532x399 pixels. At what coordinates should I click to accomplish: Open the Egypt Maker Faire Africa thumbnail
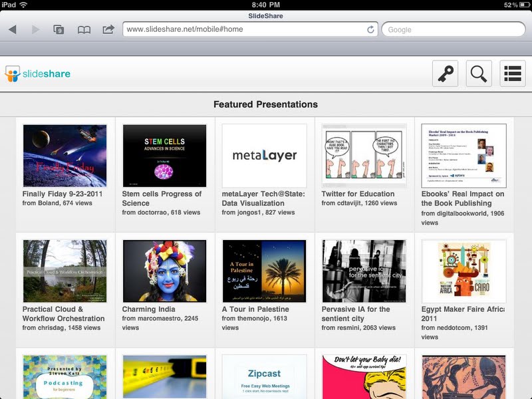(464, 271)
